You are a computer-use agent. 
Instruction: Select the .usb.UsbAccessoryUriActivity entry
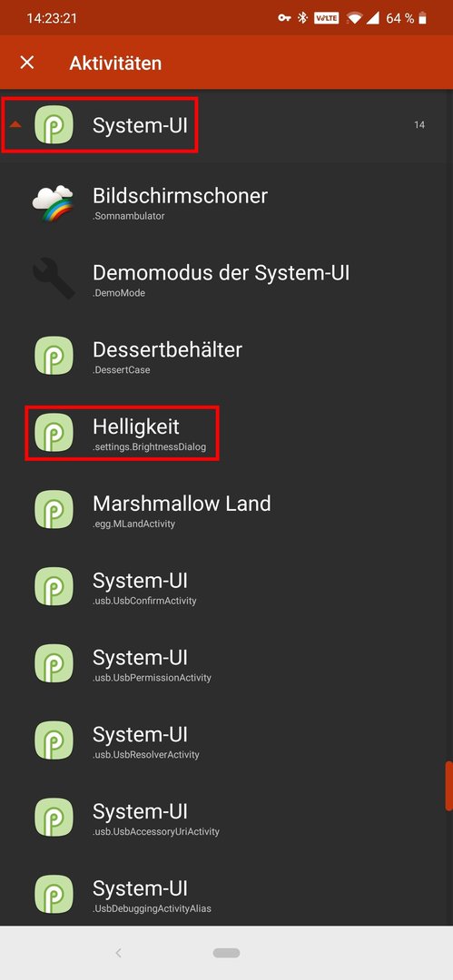[x=227, y=818]
